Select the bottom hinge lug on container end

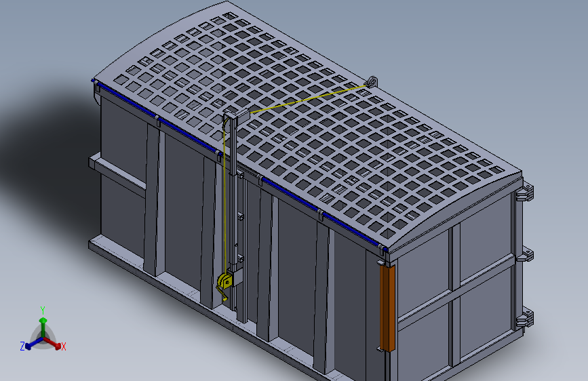pyautogui.click(x=525, y=320)
